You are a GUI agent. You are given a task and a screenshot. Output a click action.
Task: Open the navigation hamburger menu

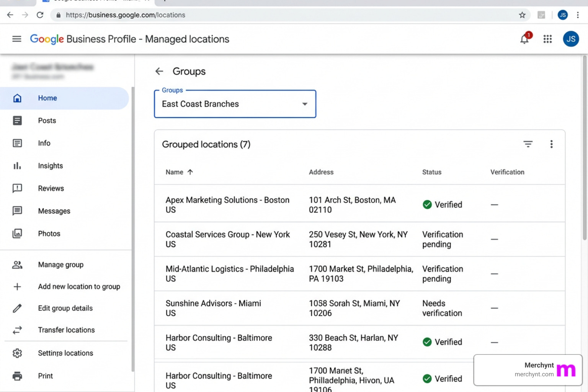[16, 39]
